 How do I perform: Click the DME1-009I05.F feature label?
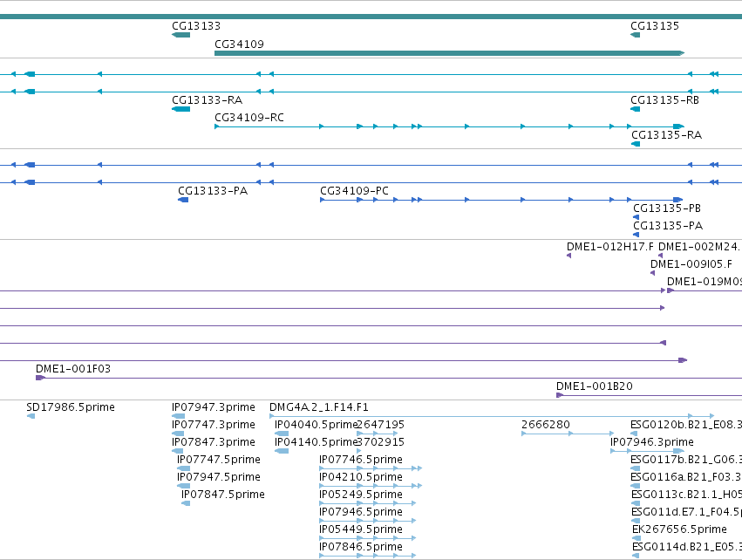[691, 264]
